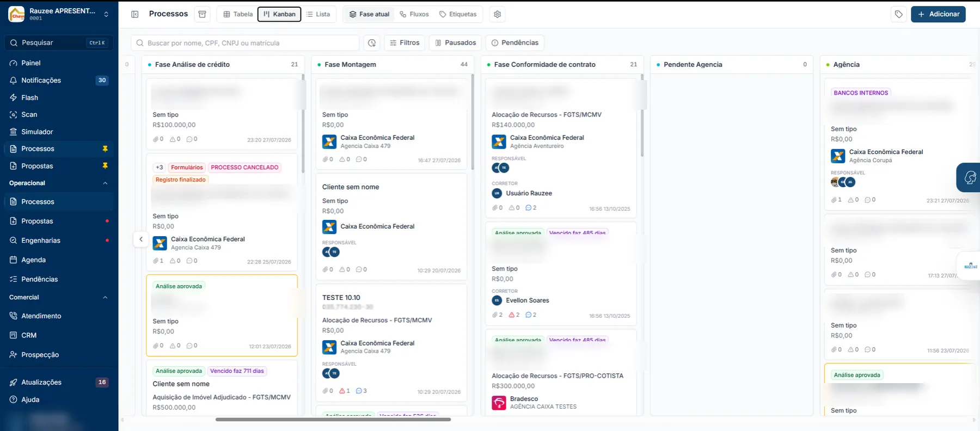
Task: Open the settings gear in the top toolbar
Action: [x=497, y=14]
